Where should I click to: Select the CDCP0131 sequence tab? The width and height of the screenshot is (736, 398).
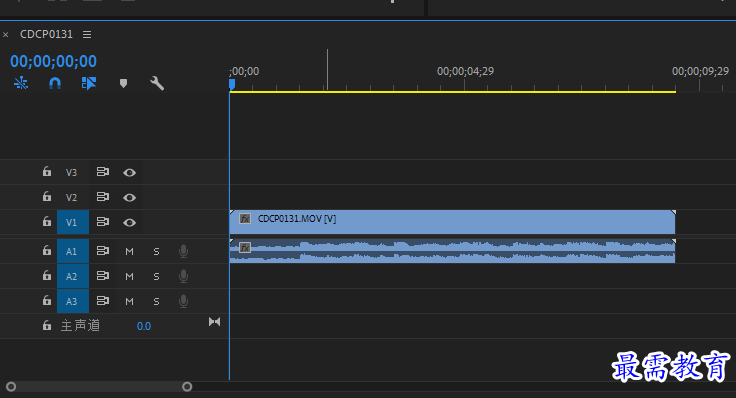[x=46, y=34]
